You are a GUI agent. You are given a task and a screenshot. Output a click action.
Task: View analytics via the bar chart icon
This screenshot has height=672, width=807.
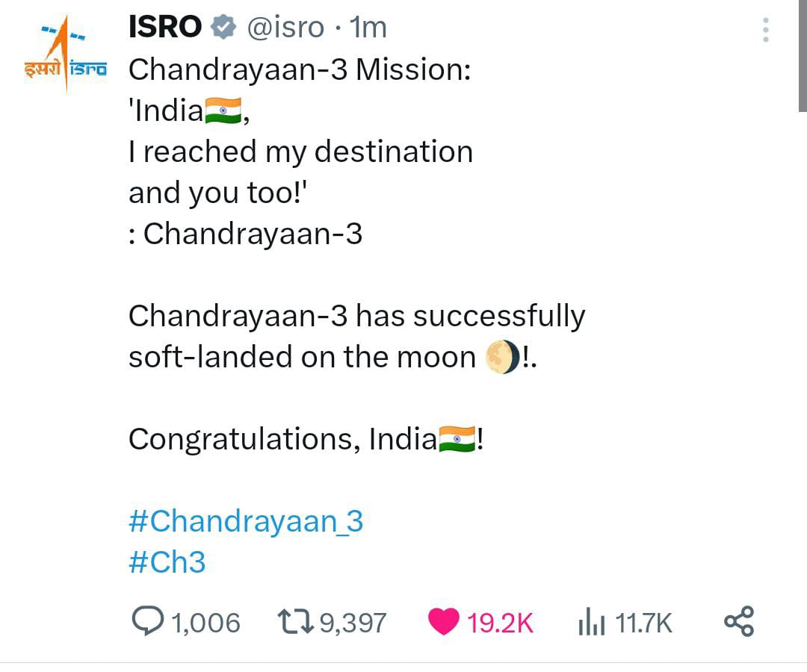pyautogui.click(x=591, y=622)
